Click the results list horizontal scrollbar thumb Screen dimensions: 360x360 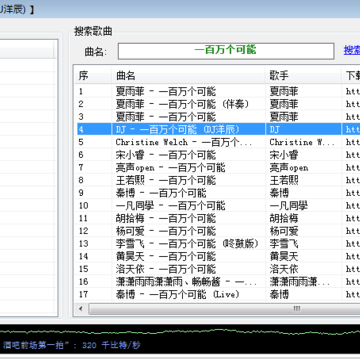tap(224, 309)
